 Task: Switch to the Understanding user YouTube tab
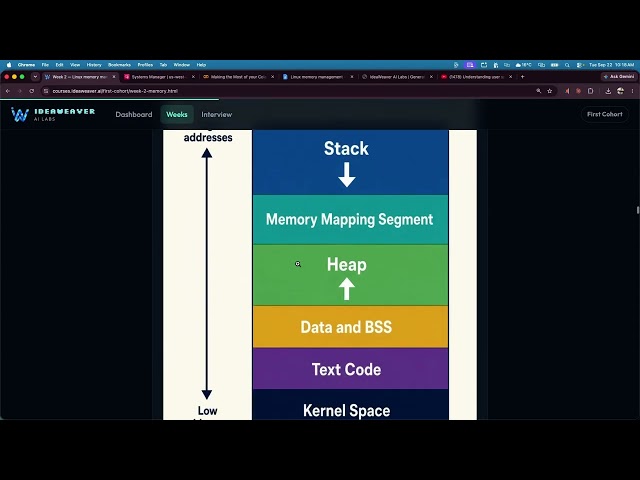click(475, 77)
